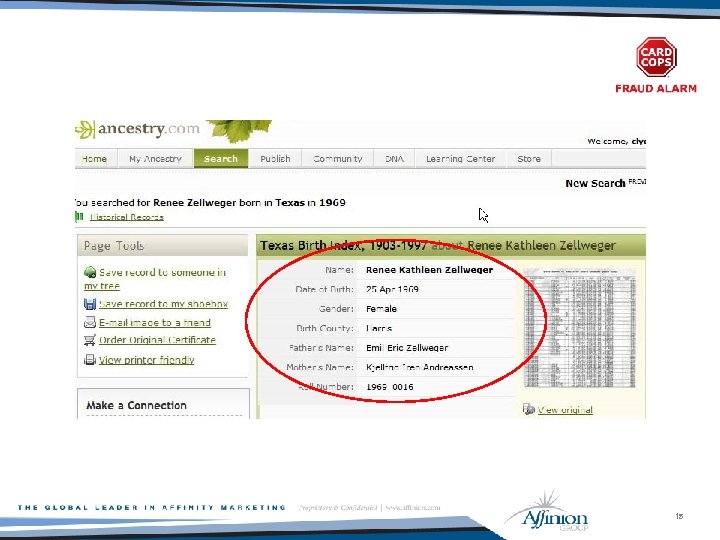Click the shopping cart order icon
The height and width of the screenshot is (540, 720).
90,340
